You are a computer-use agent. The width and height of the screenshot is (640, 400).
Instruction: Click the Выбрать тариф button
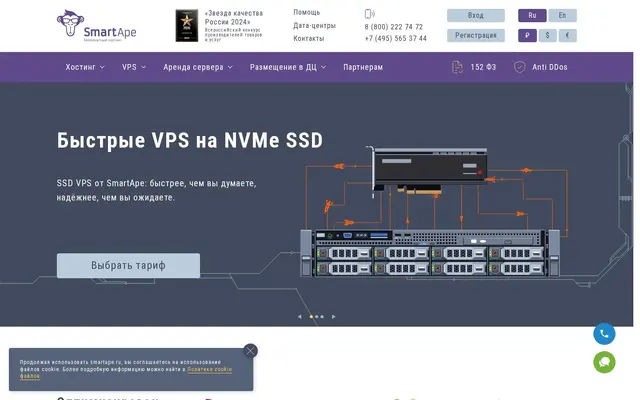[x=128, y=265]
